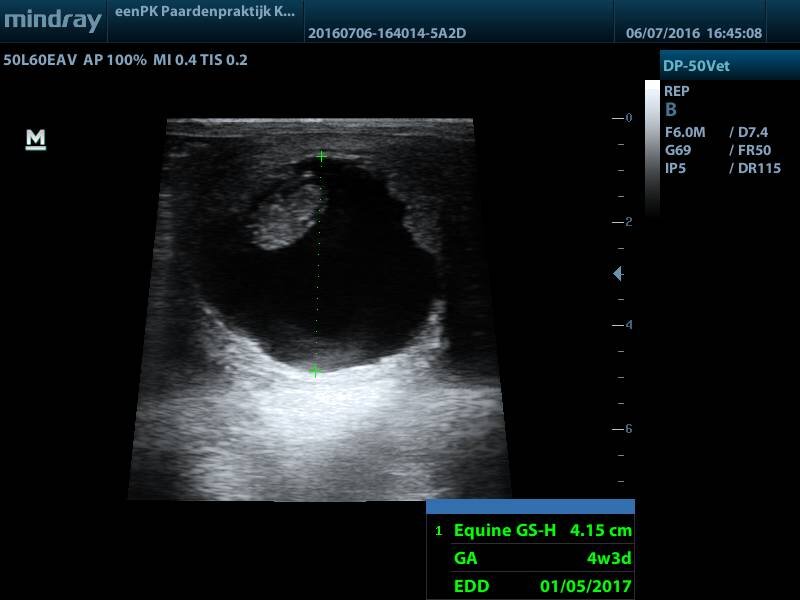Click the 20160706-164014-5A2D exam ID field
Viewport: 800px width, 600px height.
[388, 33]
